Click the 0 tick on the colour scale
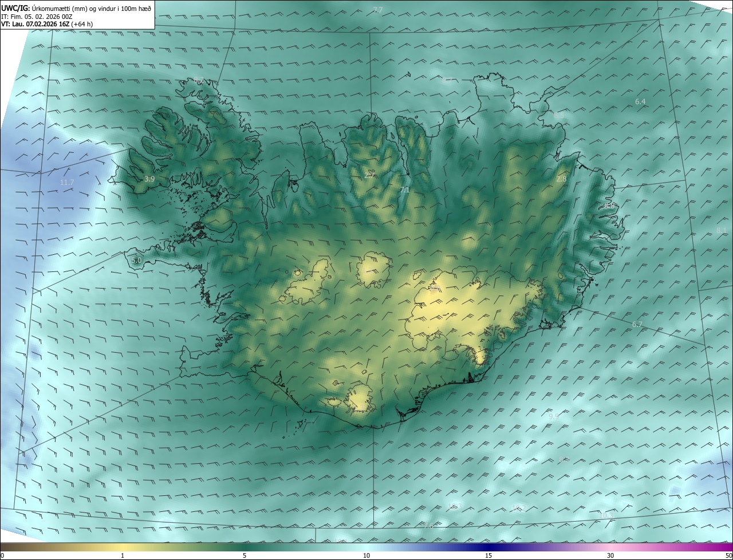The width and height of the screenshot is (733, 560). pyautogui.click(x=2, y=555)
